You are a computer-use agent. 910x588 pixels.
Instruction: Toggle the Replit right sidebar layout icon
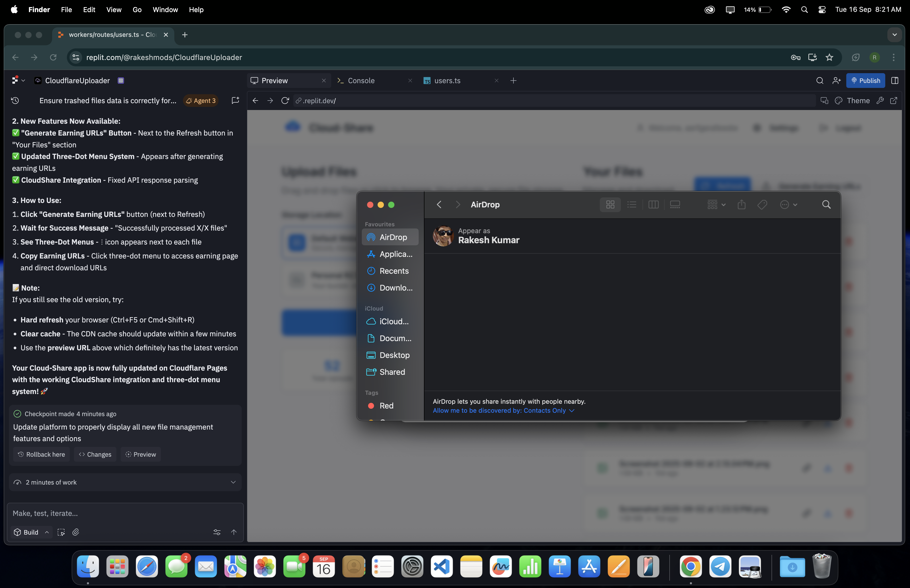pyautogui.click(x=895, y=81)
